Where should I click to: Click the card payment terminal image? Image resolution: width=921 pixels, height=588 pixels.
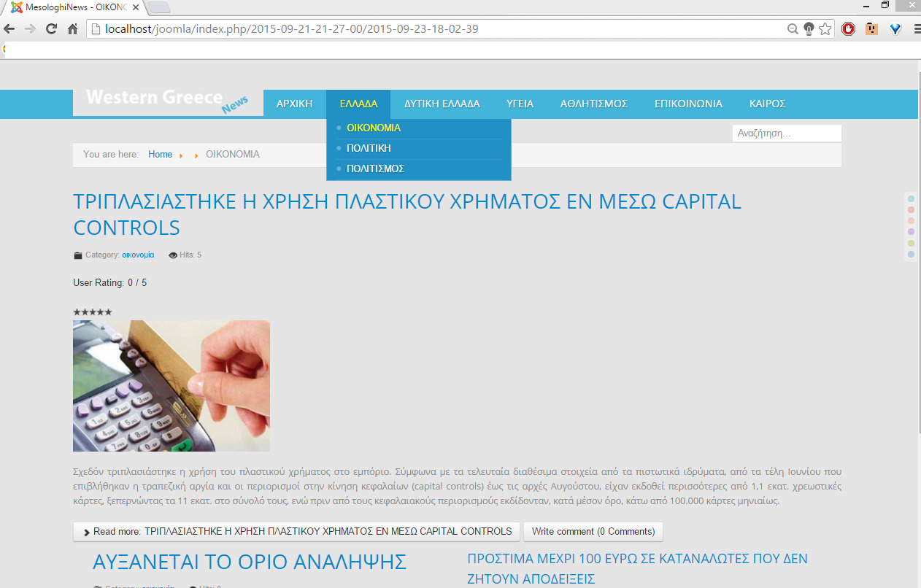point(172,386)
